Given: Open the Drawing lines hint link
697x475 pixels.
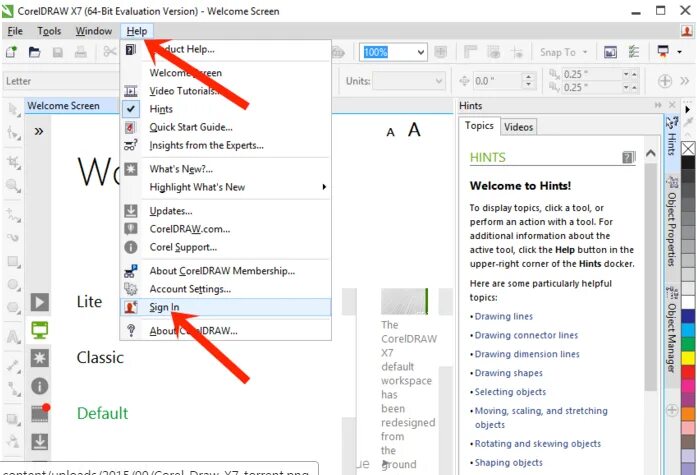Looking at the screenshot, I should [x=504, y=316].
